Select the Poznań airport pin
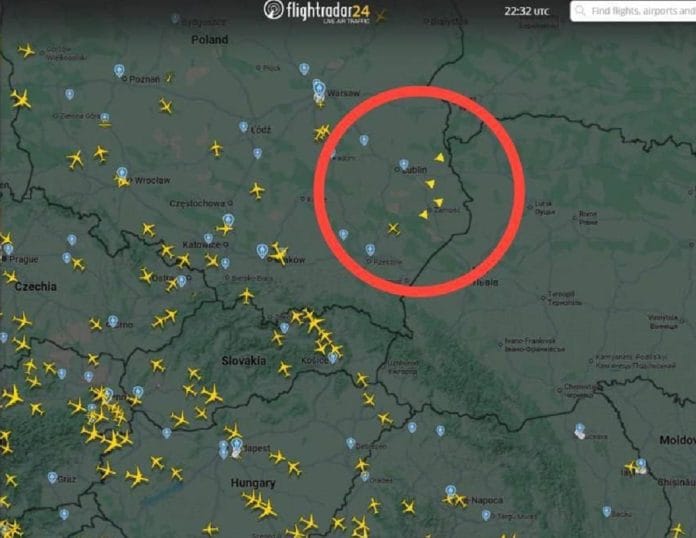 point(119,71)
